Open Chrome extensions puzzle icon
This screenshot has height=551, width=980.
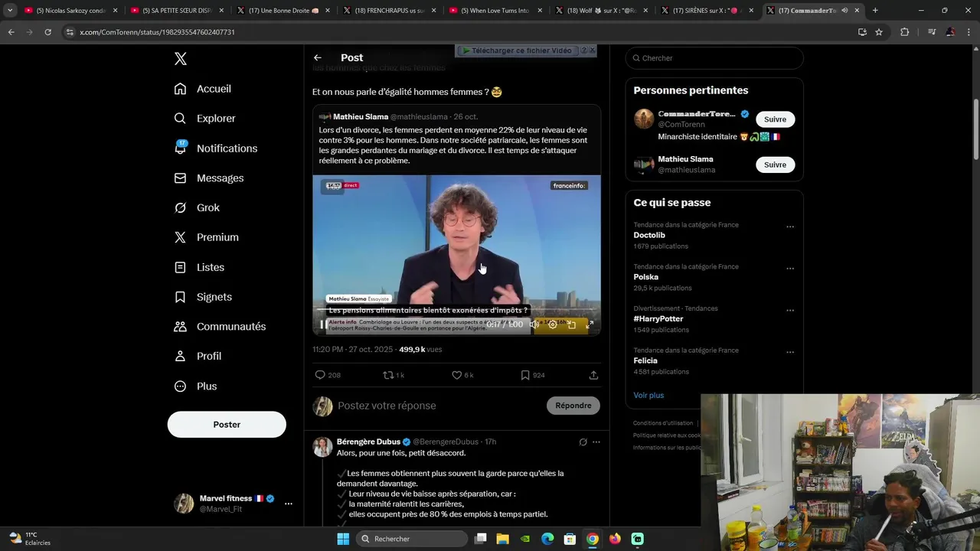tap(904, 32)
